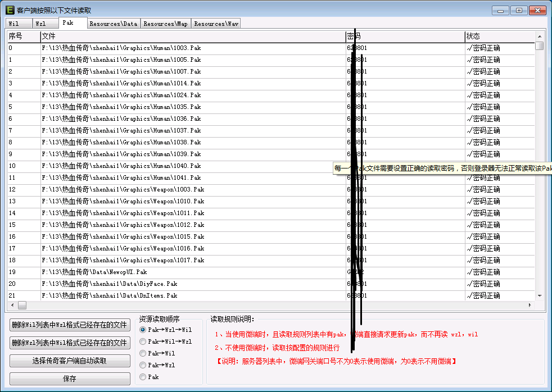Viewport: 552px width, 392px height.
Task: Click the vertical scrollbar thumb
Action: pyautogui.click(x=540, y=46)
